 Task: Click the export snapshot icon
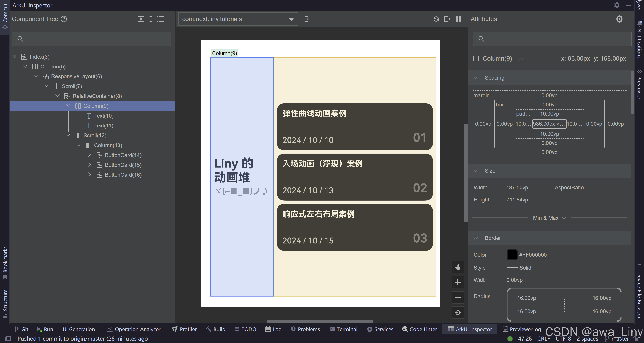tap(447, 19)
